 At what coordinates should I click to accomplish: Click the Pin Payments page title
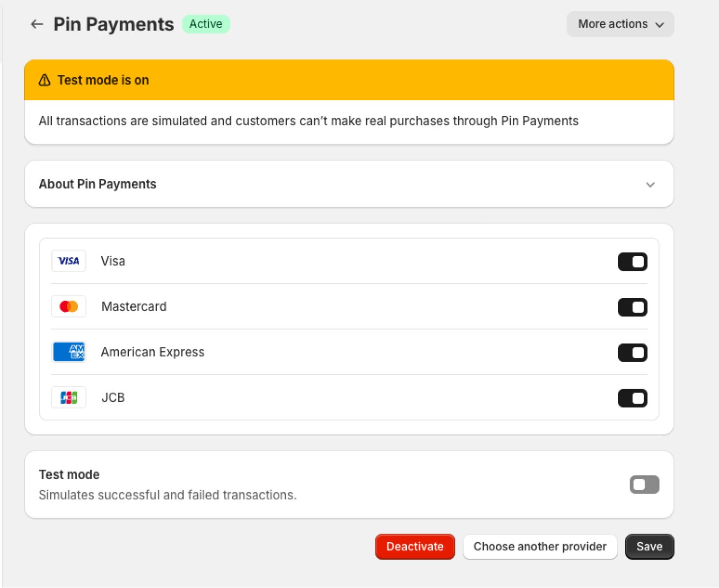114,24
